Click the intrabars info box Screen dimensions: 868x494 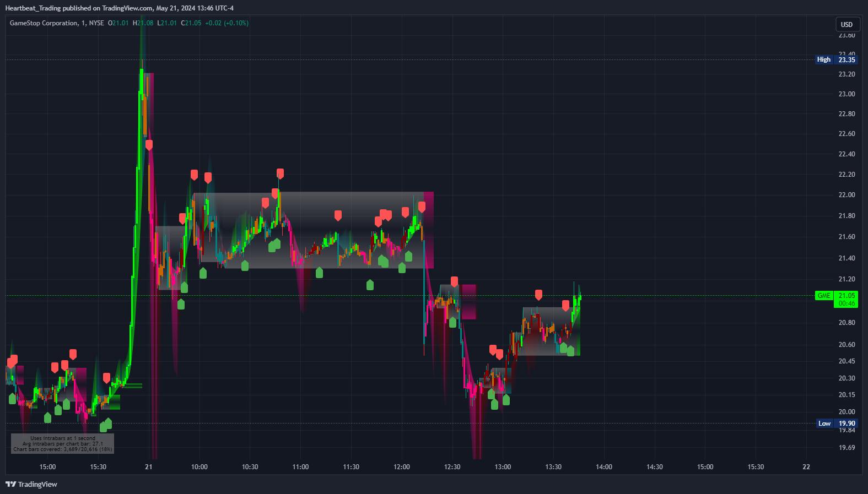click(62, 443)
